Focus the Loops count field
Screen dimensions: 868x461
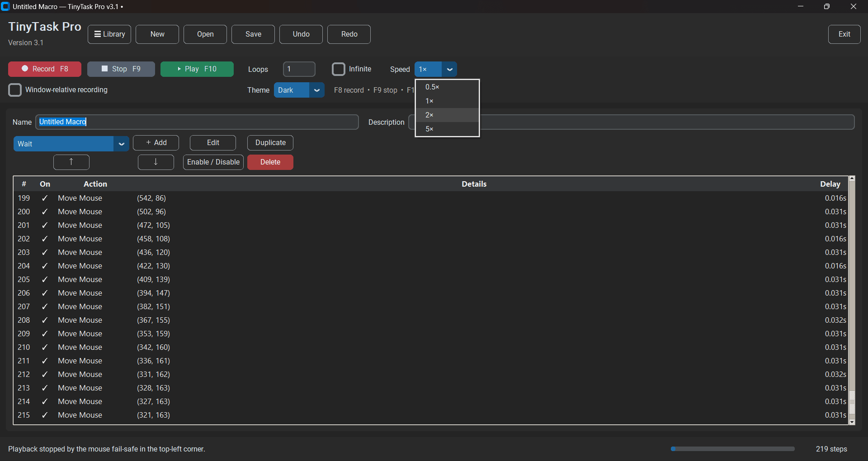click(299, 69)
